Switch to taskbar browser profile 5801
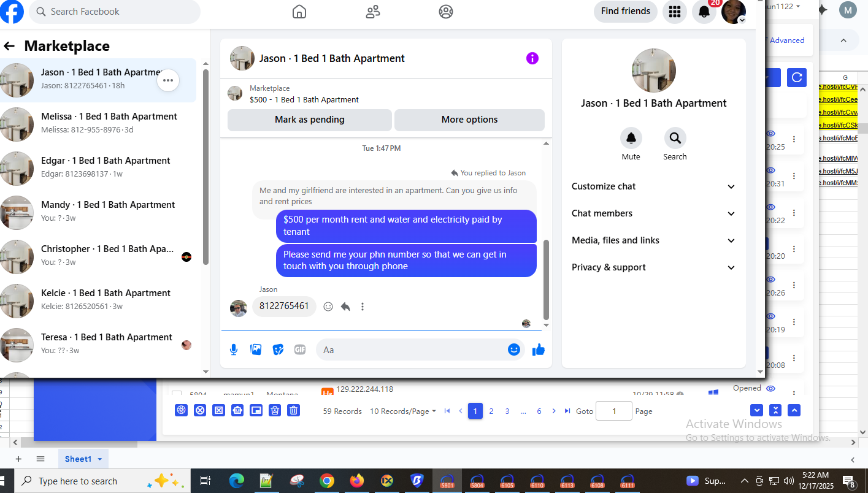The width and height of the screenshot is (868, 493). pos(447,481)
